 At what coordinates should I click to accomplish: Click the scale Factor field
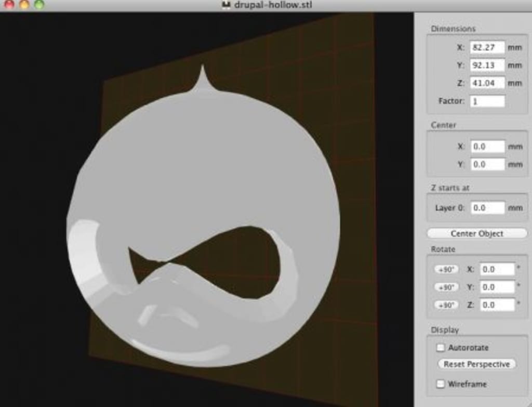click(488, 101)
